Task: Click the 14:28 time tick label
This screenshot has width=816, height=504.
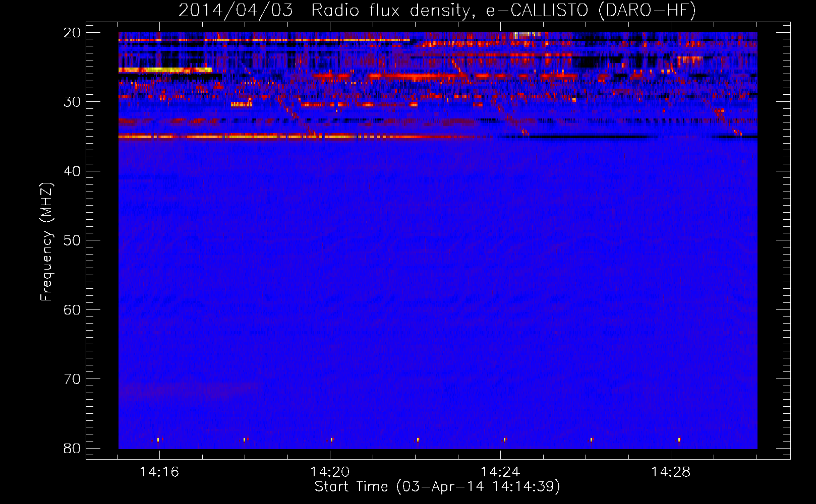Action: 671,472
